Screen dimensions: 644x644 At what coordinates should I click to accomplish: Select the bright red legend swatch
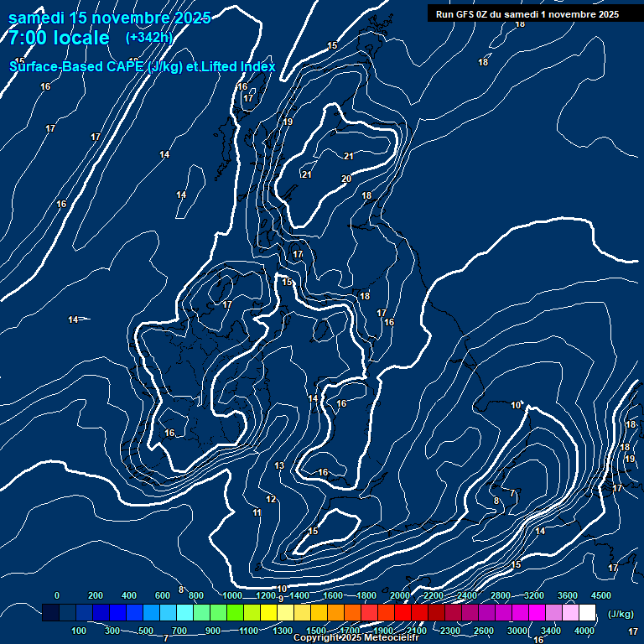pyautogui.click(x=402, y=614)
